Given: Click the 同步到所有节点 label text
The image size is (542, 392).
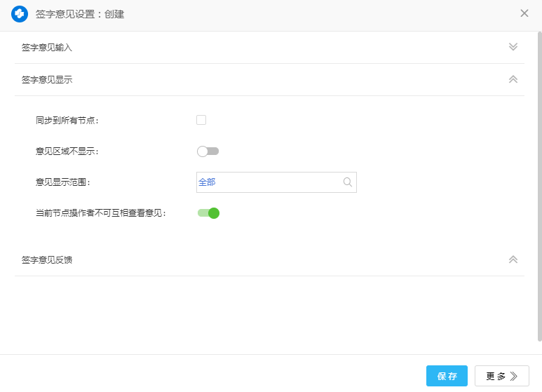Looking at the screenshot, I should [x=67, y=121].
